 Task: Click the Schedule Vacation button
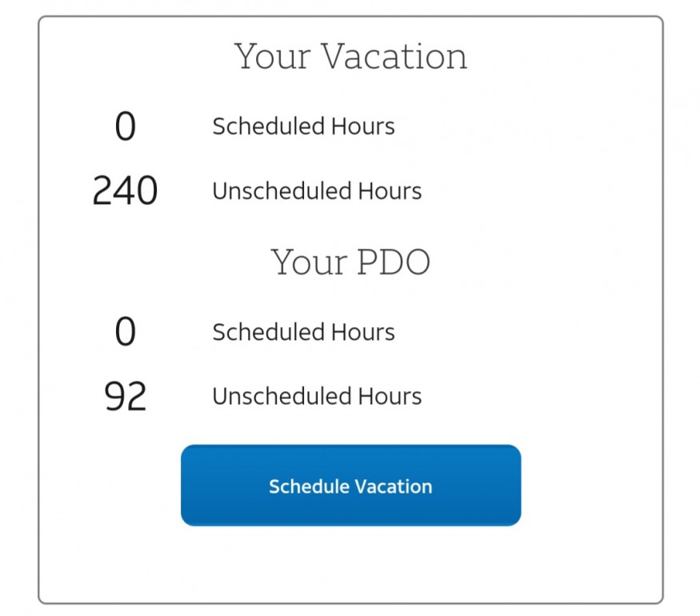click(x=350, y=486)
